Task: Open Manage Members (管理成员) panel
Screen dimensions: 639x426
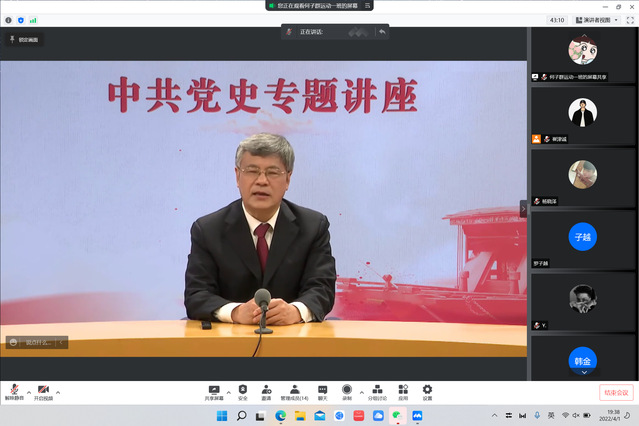Action: [294, 390]
